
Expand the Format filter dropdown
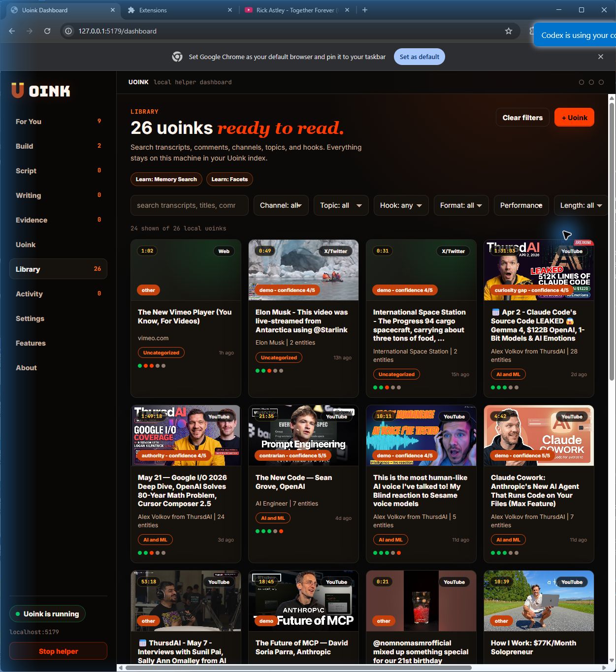pos(461,205)
